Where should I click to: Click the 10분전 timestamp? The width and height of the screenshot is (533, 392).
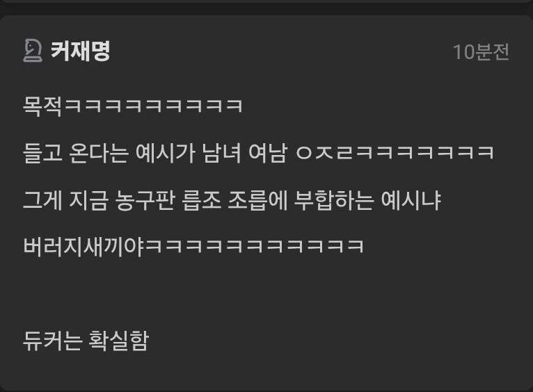click(x=481, y=52)
